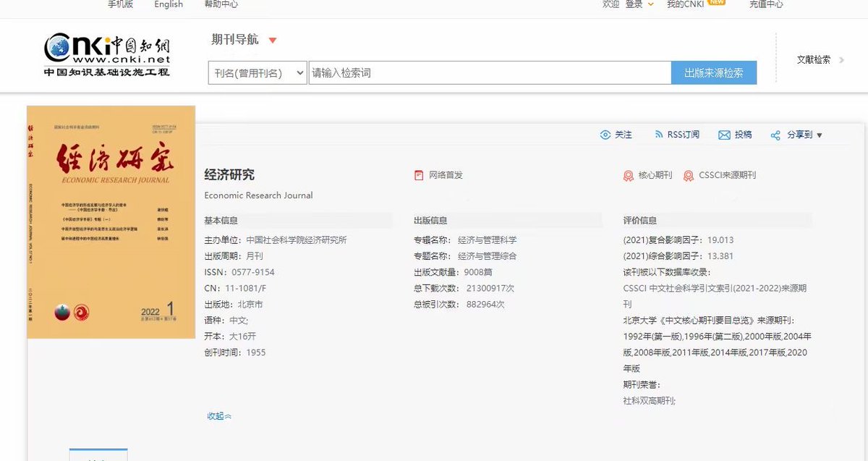Click the RSS feed icon
The image size is (868, 461).
[x=659, y=135]
